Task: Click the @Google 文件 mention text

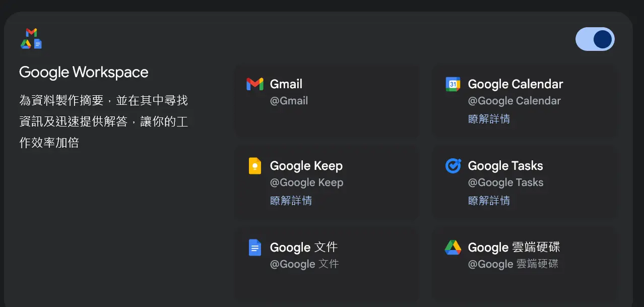Action: 304,264
